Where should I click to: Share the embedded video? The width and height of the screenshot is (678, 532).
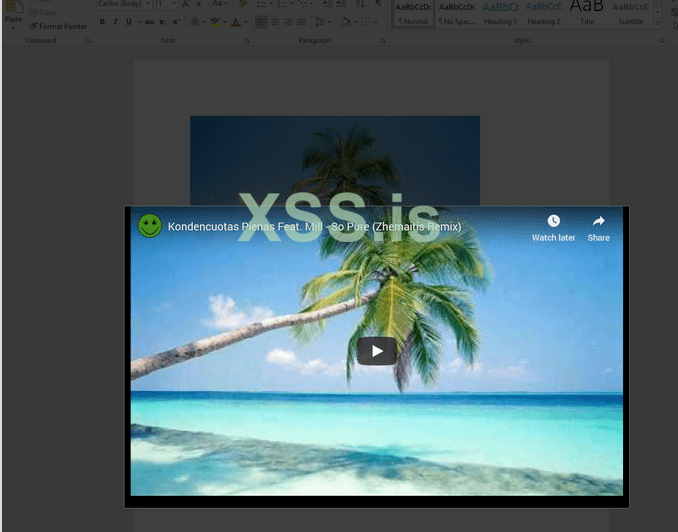pos(598,228)
